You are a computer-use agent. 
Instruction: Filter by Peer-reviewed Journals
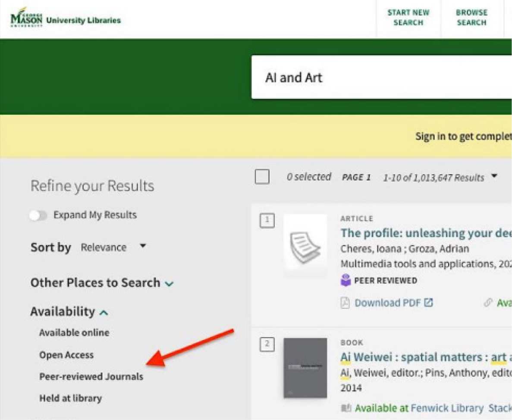91,376
